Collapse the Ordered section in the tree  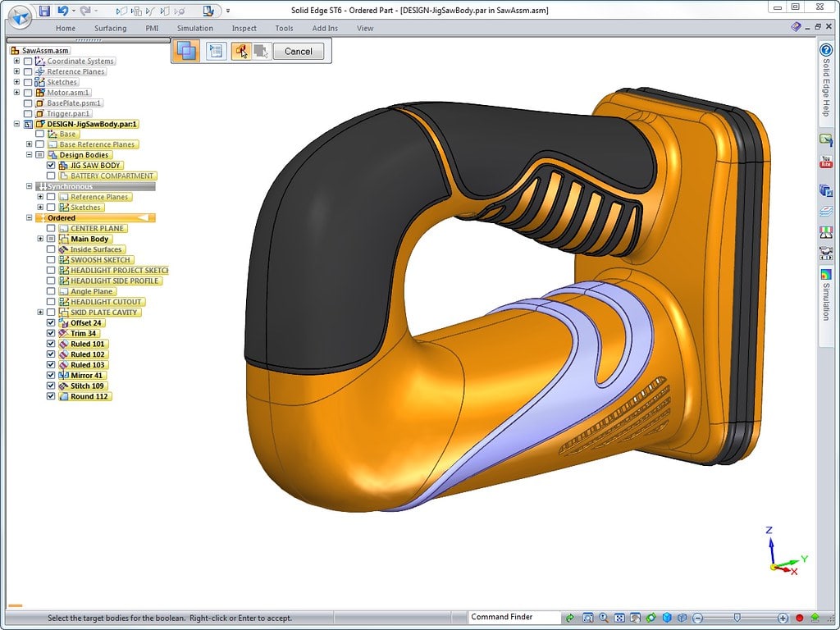(30, 217)
